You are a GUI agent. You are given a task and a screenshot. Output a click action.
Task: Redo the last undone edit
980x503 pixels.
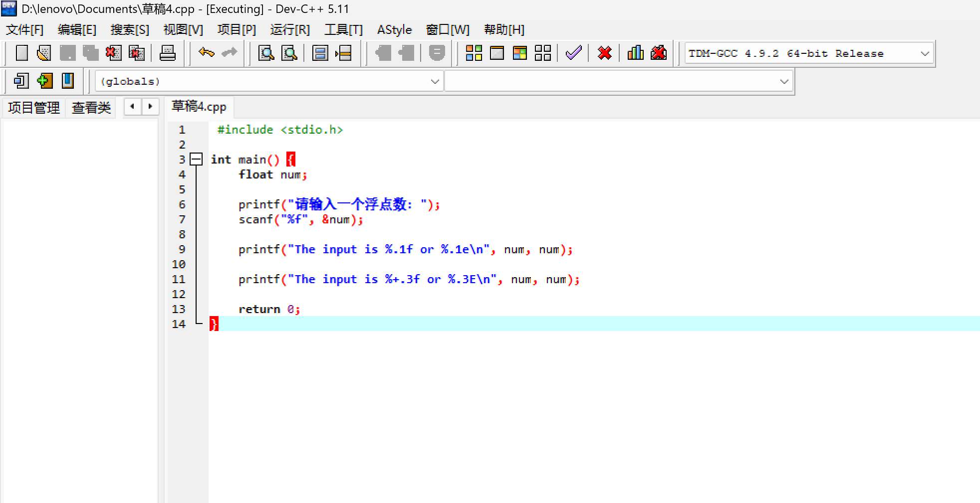(x=229, y=53)
